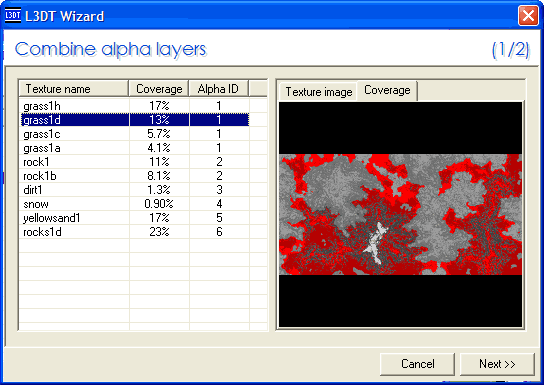544x385 pixels.
Task: Click the Cancel button
Action: point(417,364)
